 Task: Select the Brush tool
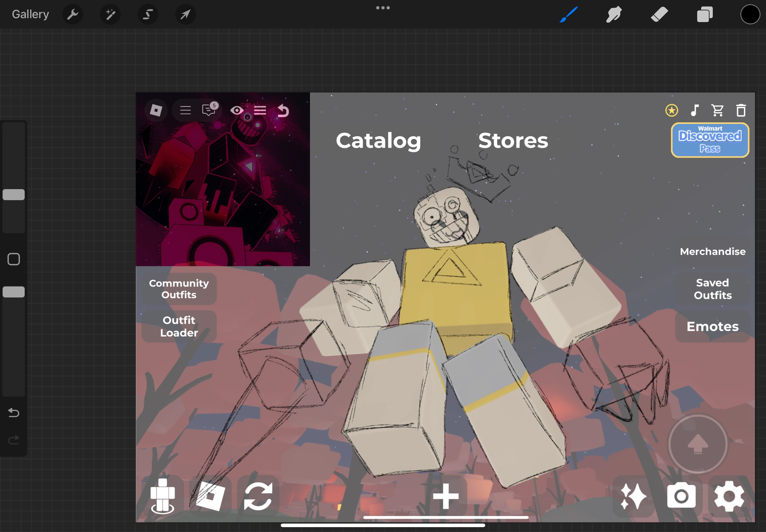coord(569,14)
